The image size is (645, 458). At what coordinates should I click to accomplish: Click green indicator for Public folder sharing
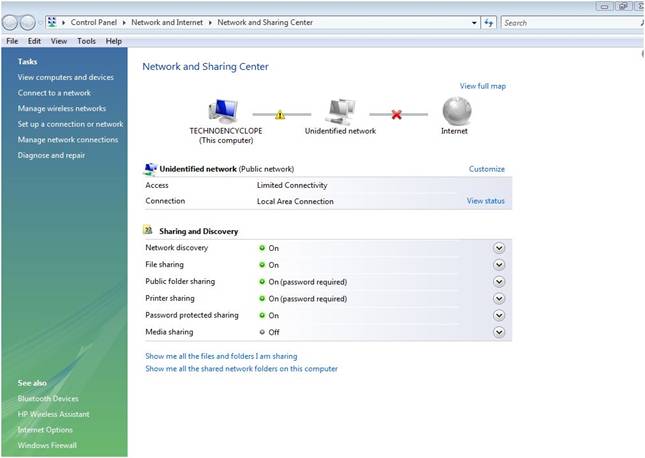[x=262, y=281]
